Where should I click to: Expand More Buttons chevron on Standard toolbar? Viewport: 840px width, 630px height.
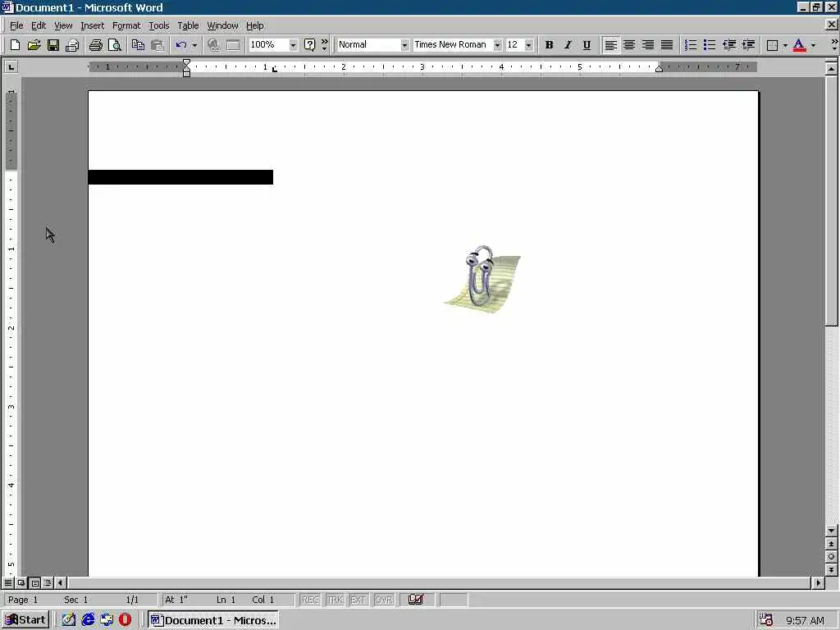pos(324,45)
